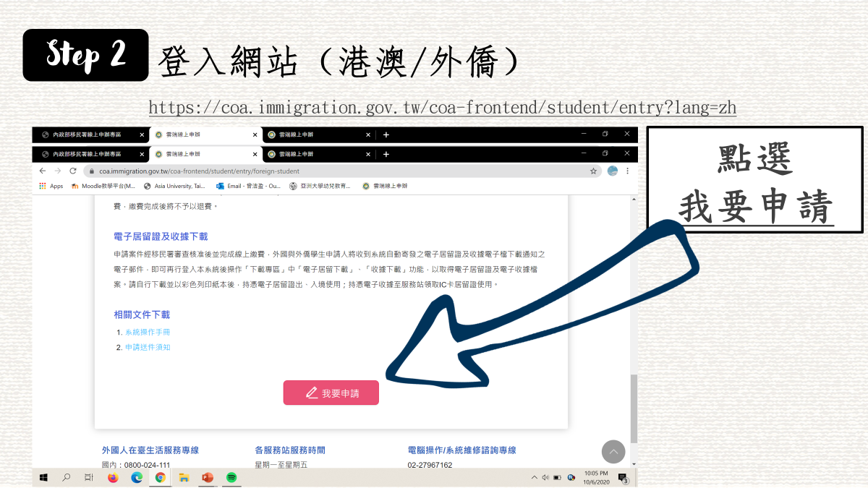This screenshot has width=868, height=488.
Task: Launch PowerPoint from the taskbar
Action: pyautogui.click(x=208, y=478)
